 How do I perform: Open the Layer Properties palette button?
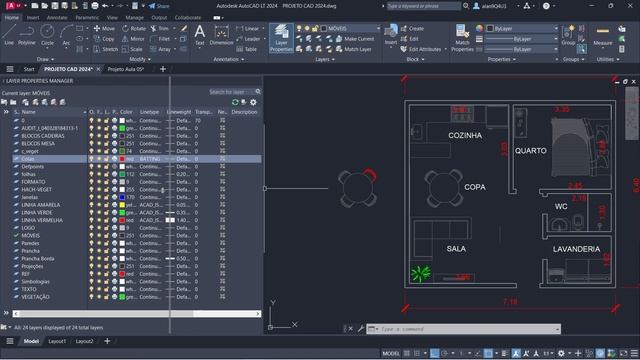pos(281,38)
